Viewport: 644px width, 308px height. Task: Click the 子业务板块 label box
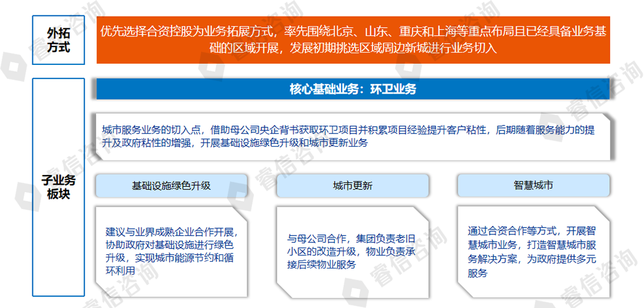58,186
